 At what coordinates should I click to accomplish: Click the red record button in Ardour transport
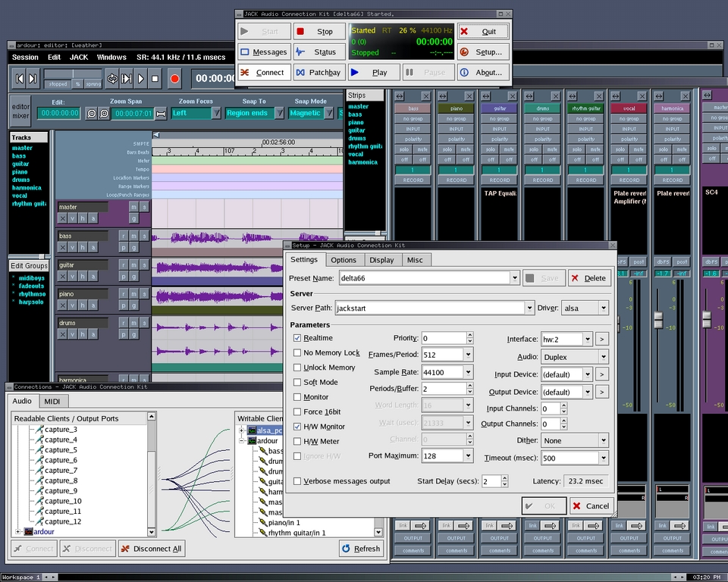(174, 78)
